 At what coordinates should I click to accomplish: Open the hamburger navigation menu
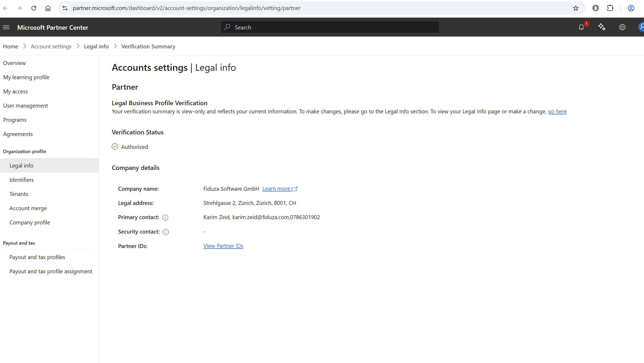click(6, 27)
